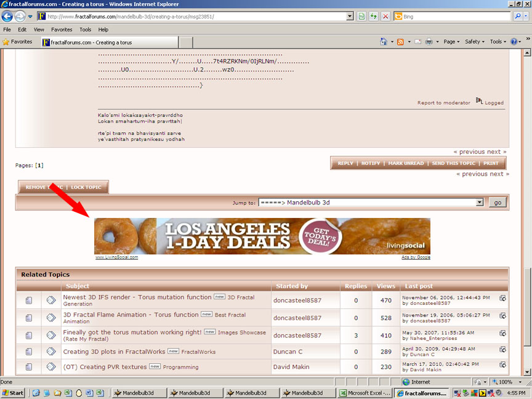Expand the address bar URL dropdown
Image resolution: width=532 pixels, height=399 pixels.
point(350,17)
